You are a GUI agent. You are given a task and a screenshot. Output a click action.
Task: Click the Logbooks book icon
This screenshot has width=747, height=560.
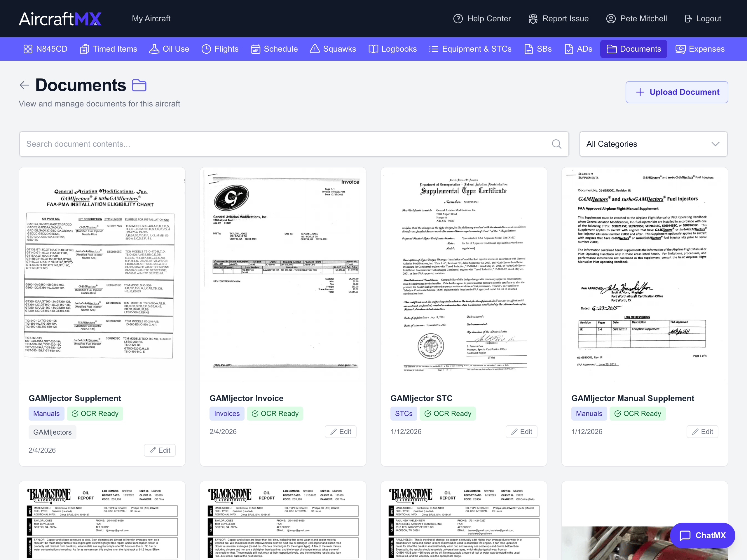[x=373, y=49]
